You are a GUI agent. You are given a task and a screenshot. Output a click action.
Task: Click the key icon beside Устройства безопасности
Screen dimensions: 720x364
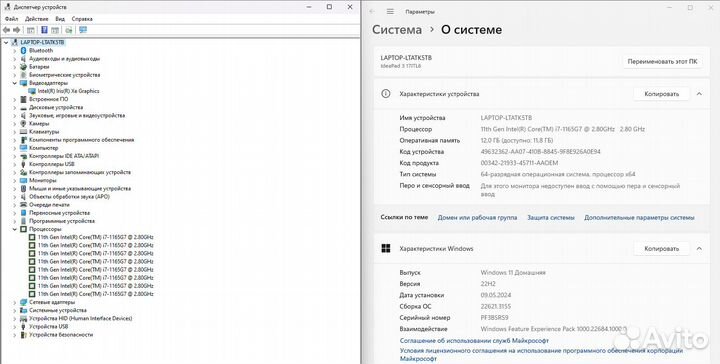23,335
